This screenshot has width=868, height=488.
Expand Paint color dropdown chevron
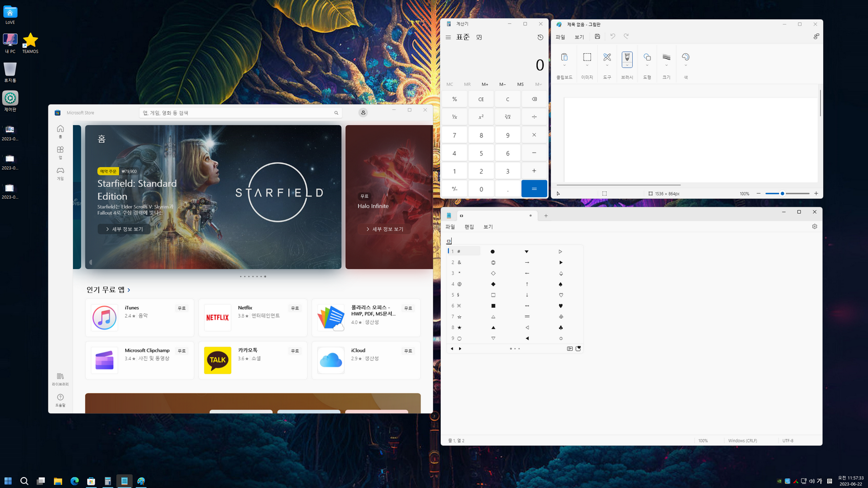click(685, 66)
